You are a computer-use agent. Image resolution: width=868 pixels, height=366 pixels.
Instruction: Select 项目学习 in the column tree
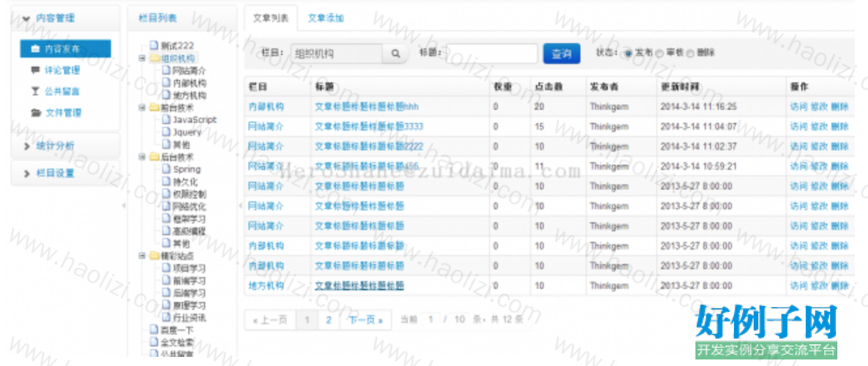(x=190, y=269)
